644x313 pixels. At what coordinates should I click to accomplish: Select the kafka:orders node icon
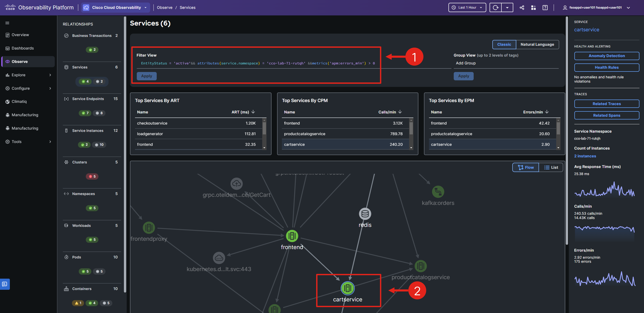[438, 192]
